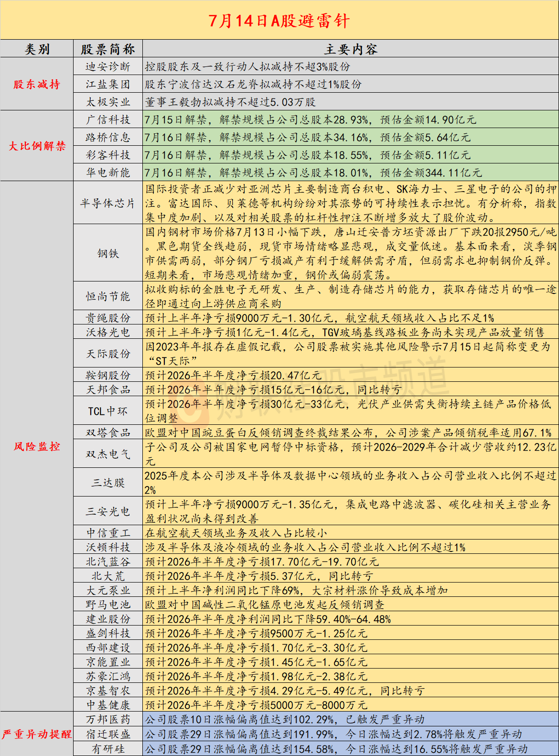Click stock name '沃格光电'
This screenshot has height=756, width=559.
(108, 332)
